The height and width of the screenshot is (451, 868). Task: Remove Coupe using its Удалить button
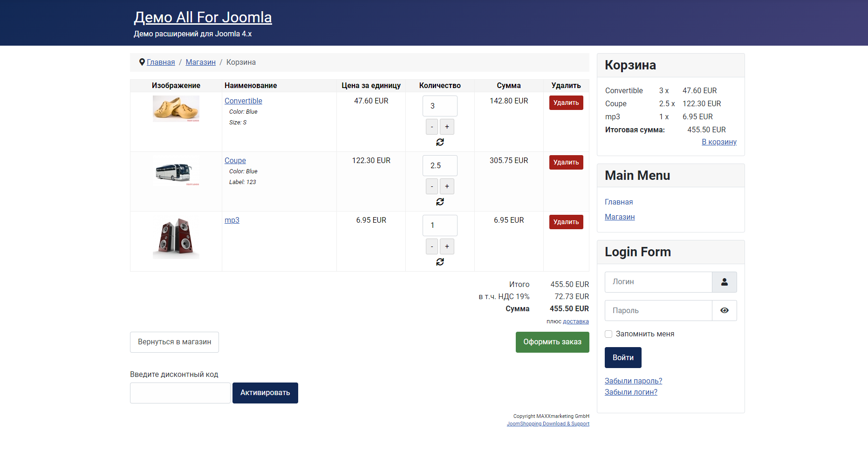(566, 162)
